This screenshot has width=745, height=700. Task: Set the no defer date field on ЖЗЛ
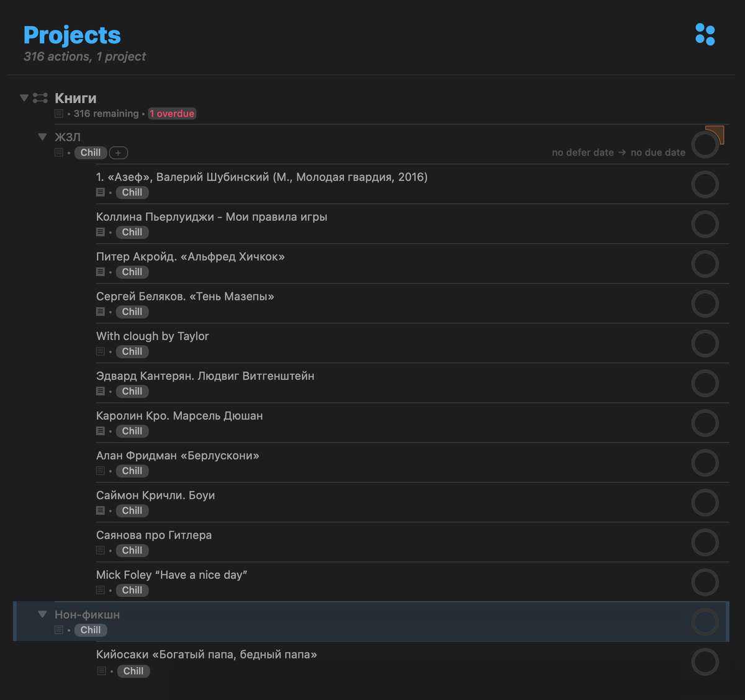coord(583,153)
